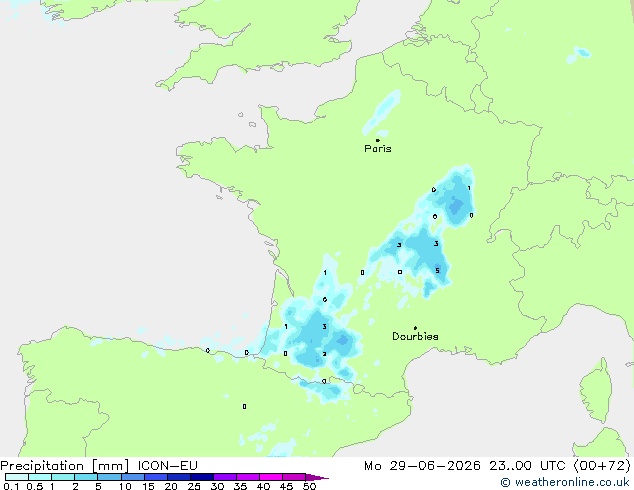Click the Precipitation [mm] title text
The height and width of the screenshot is (490, 634).
[x=65, y=466]
